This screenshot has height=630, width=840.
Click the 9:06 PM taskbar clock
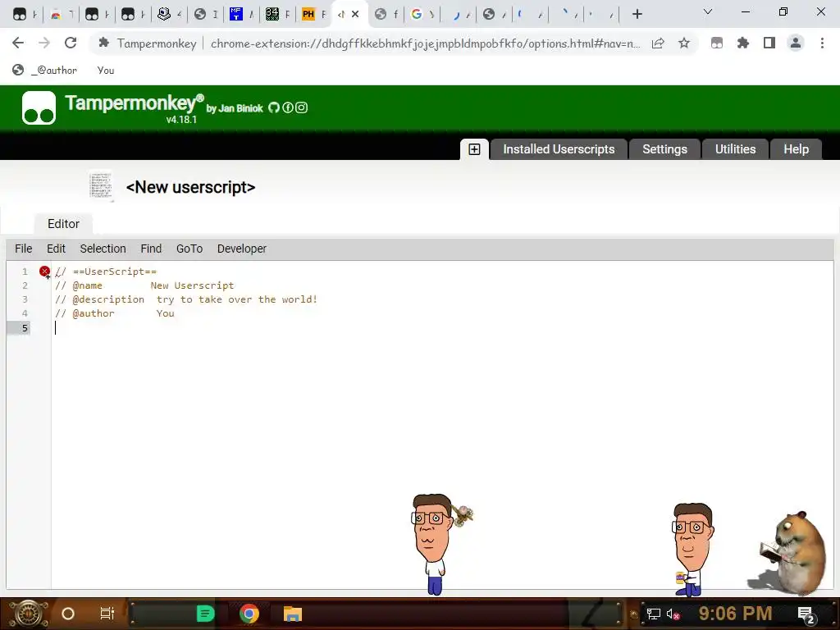(x=735, y=614)
